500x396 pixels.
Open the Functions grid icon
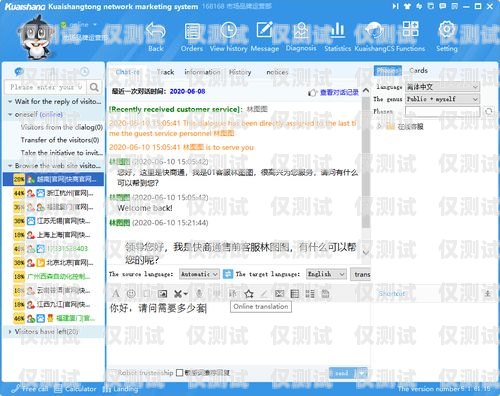tap(410, 29)
